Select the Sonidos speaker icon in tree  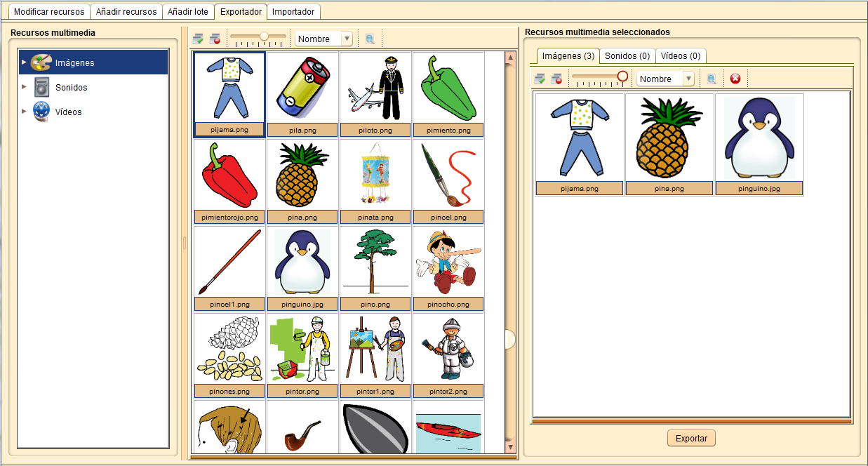point(41,87)
